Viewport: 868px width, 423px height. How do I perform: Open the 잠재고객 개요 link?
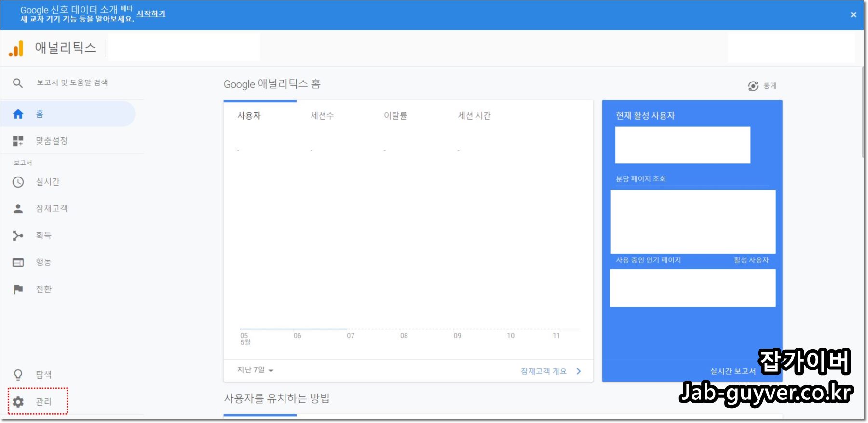543,371
